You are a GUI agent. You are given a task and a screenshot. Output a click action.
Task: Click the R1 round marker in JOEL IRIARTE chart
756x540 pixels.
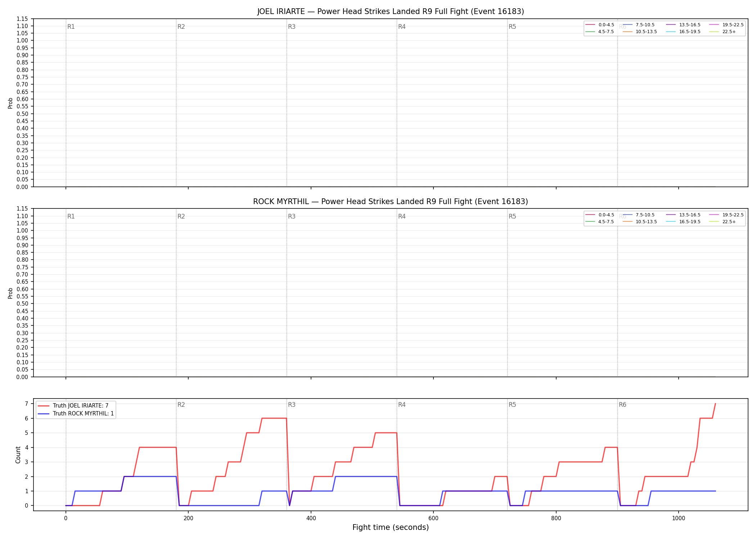pyautogui.click(x=71, y=27)
